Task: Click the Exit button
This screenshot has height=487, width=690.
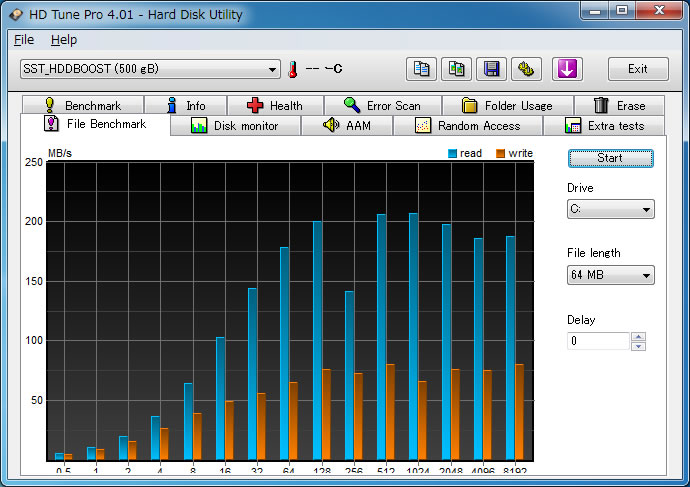Action: coord(638,69)
